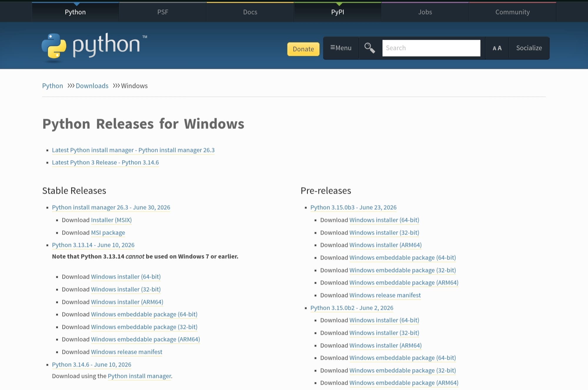Image resolution: width=588 pixels, height=390 pixels.
Task: Download 3.15.0b2 embeddable package (32-bit)
Action: [x=402, y=370]
